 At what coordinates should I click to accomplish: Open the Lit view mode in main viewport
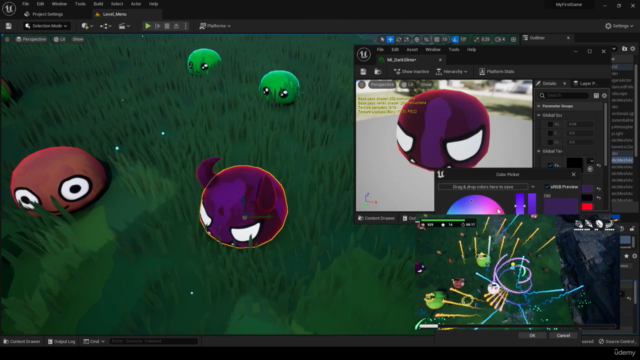60,39
